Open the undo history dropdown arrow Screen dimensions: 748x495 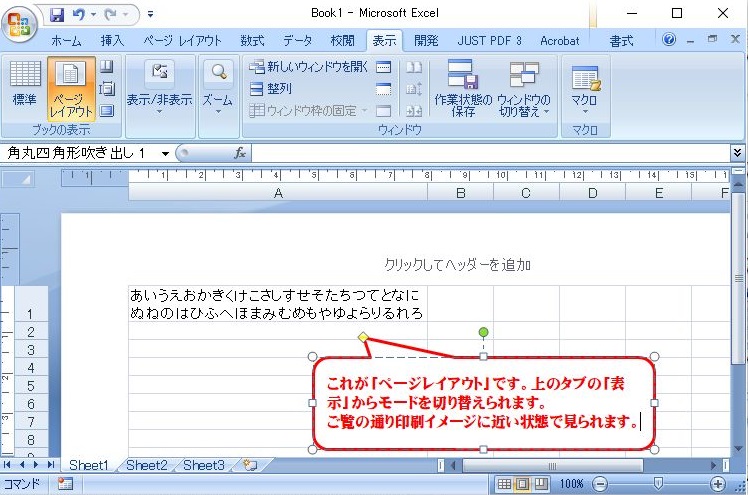pyautogui.click(x=94, y=15)
